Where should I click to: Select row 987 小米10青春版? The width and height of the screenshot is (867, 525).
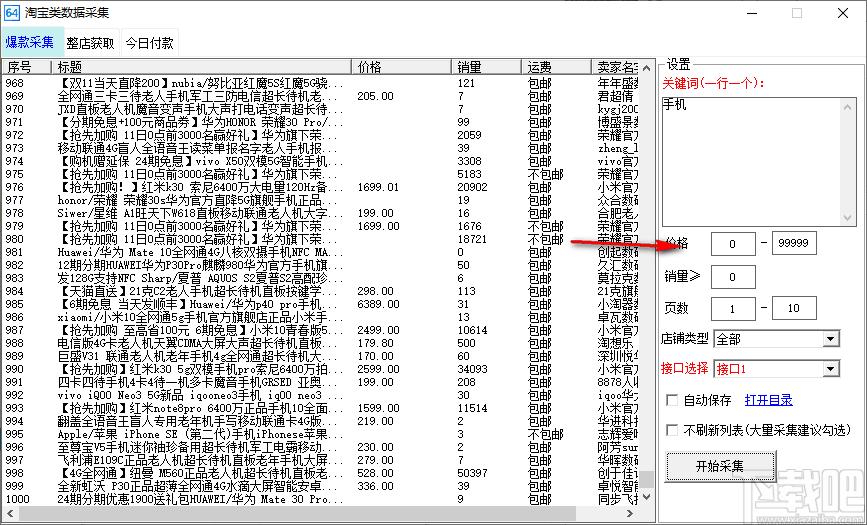coord(321,330)
